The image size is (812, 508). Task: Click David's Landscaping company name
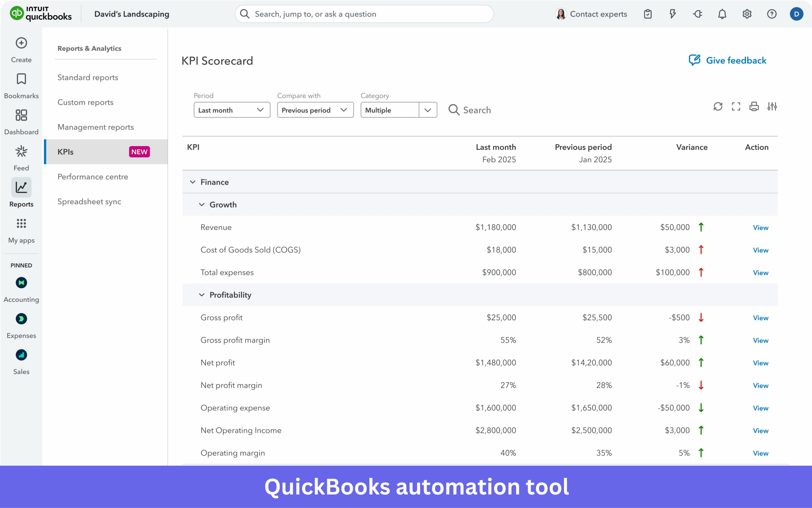pyautogui.click(x=132, y=14)
